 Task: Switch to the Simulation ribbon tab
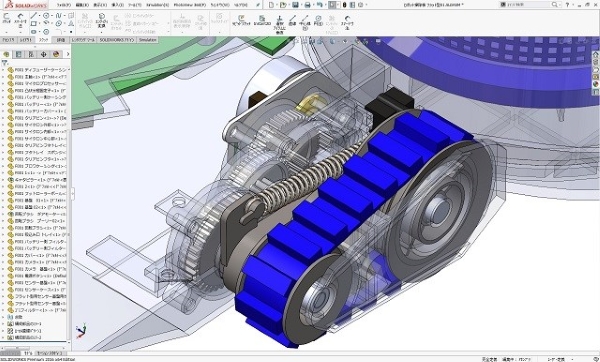tap(147, 40)
